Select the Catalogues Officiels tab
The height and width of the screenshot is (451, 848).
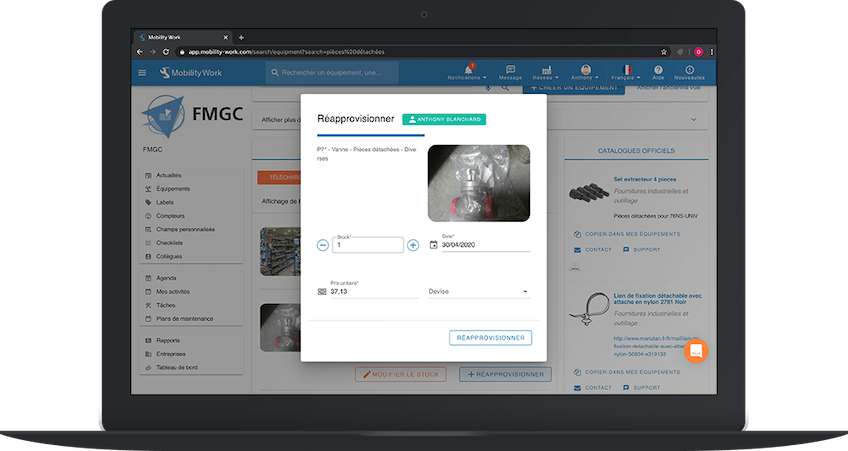coord(636,151)
